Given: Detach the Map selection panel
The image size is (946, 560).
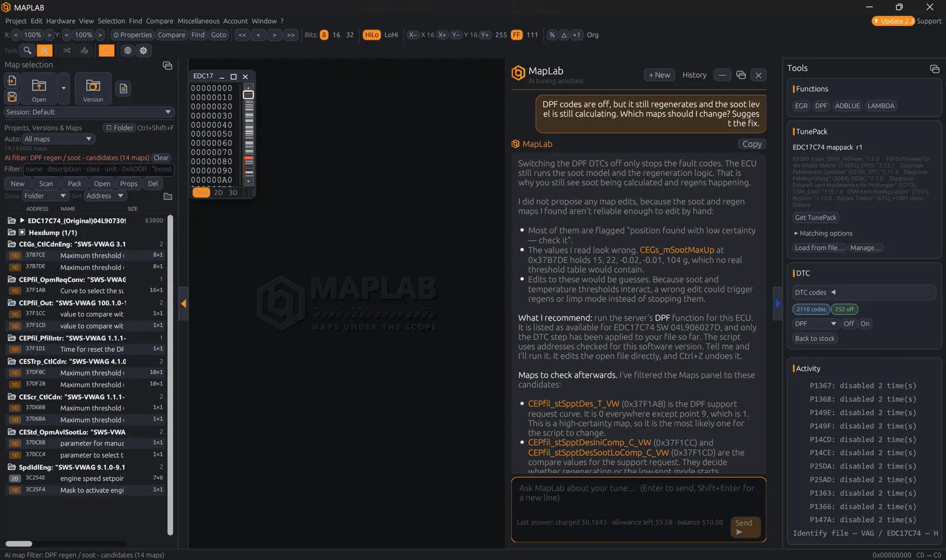Looking at the screenshot, I should tap(167, 66).
